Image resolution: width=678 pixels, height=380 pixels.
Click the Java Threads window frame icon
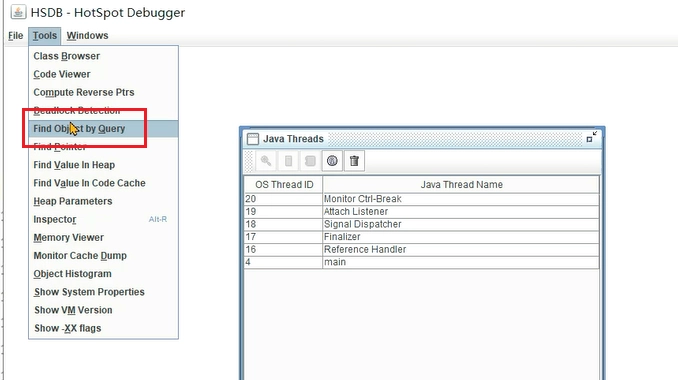[253, 139]
